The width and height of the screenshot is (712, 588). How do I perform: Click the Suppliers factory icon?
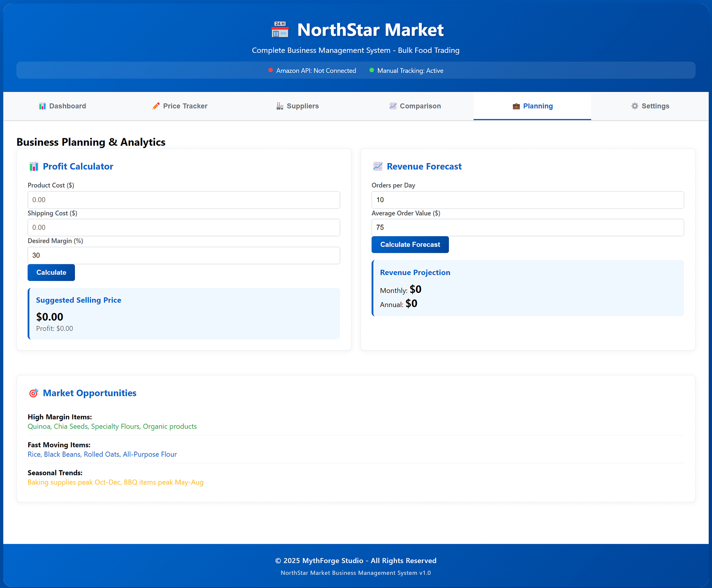click(280, 106)
